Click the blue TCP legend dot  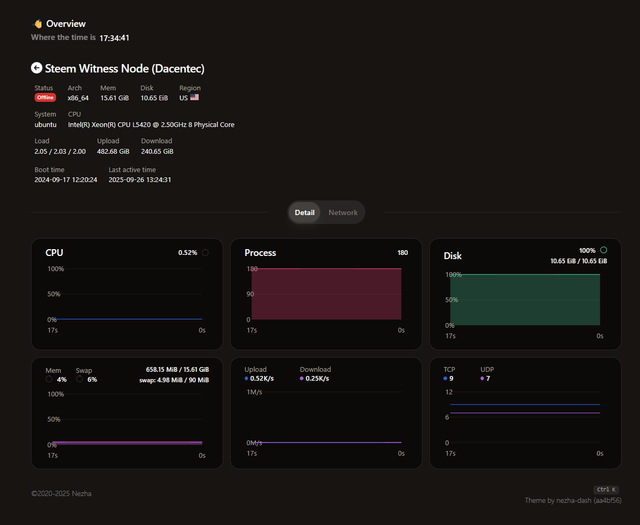tap(445, 378)
